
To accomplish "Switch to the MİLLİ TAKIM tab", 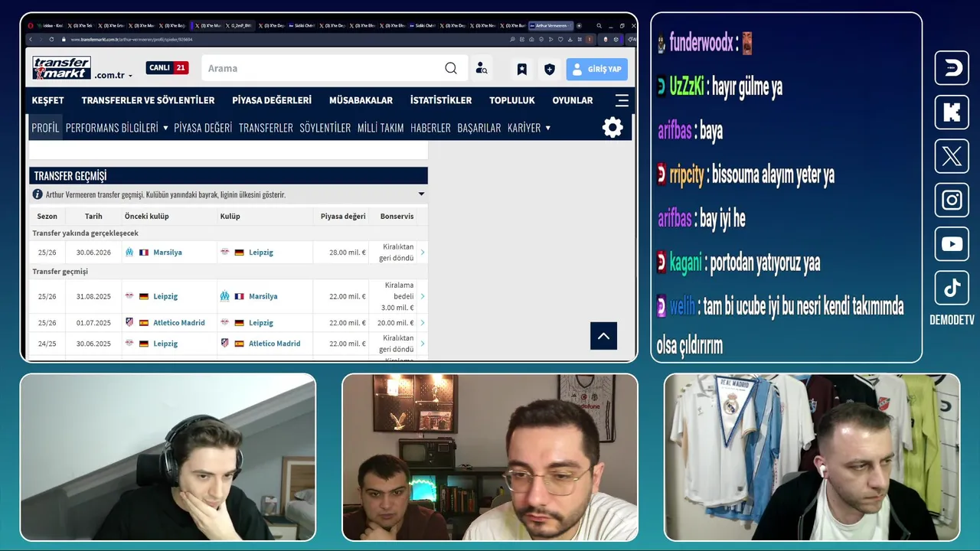I will pyautogui.click(x=381, y=128).
